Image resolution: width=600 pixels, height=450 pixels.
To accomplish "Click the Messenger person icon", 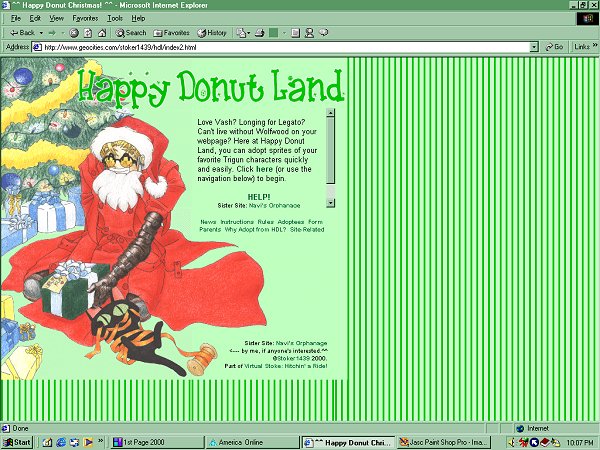I will pos(309,33).
